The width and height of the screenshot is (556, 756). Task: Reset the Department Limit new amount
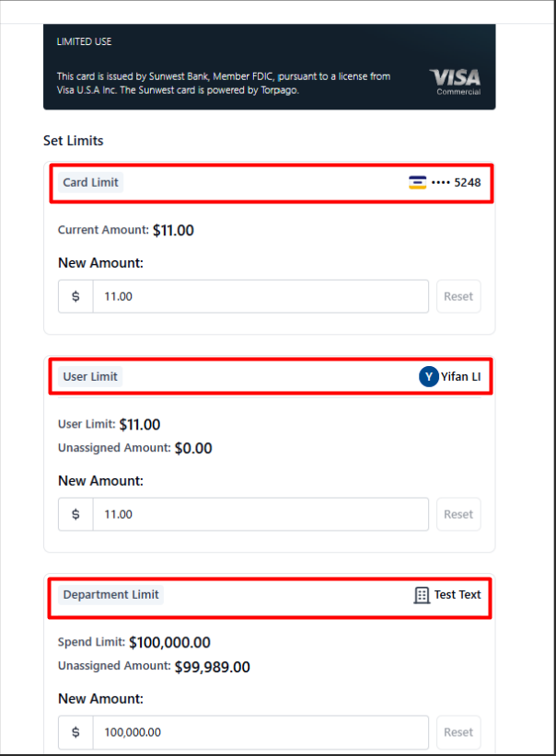pos(458,732)
